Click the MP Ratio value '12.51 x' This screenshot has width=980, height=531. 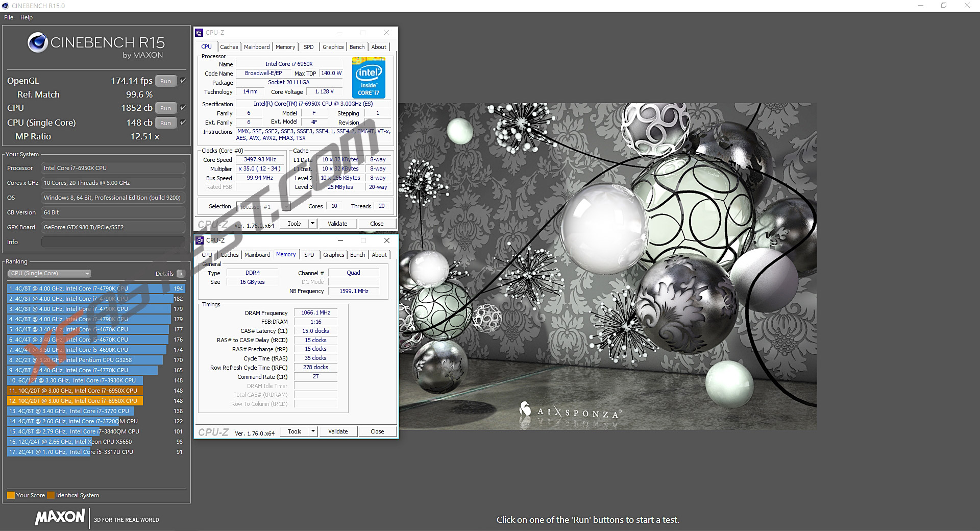[x=145, y=136]
